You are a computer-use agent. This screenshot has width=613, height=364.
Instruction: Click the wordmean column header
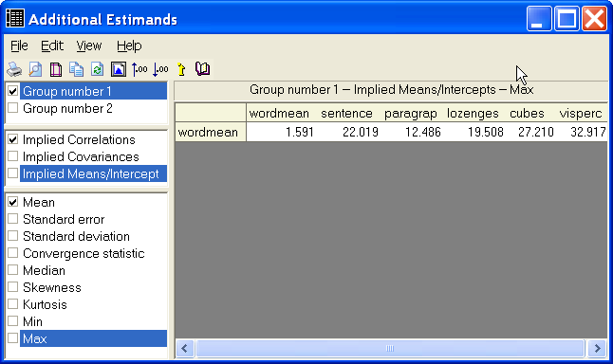(279, 113)
